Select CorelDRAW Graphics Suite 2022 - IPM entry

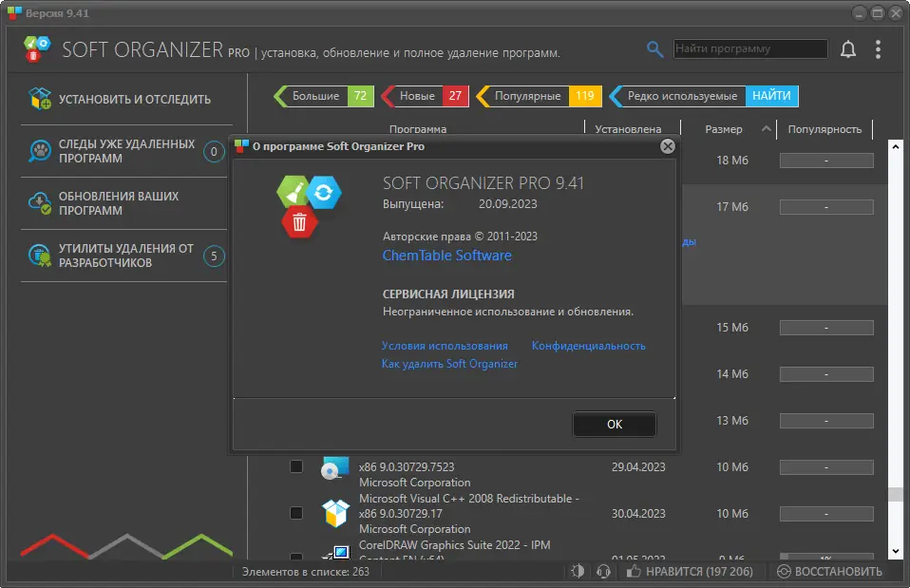click(454, 544)
